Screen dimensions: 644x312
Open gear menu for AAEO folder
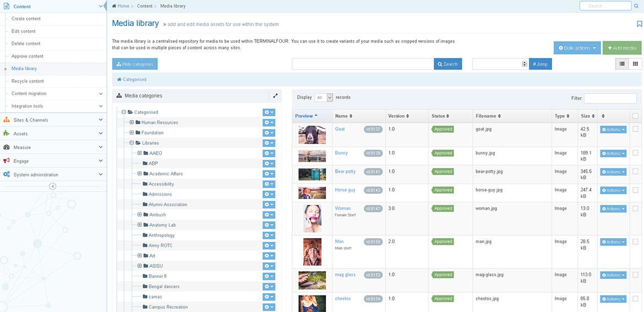269,153
